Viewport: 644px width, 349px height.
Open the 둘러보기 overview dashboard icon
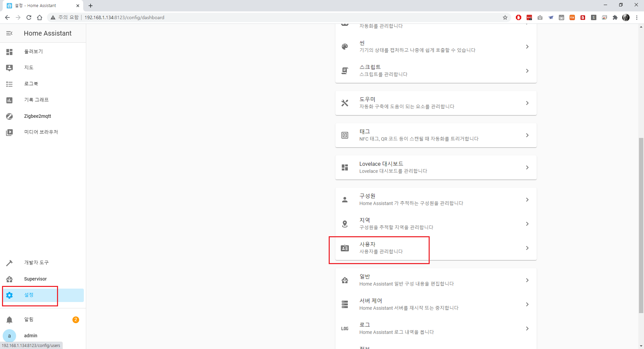[9, 52]
